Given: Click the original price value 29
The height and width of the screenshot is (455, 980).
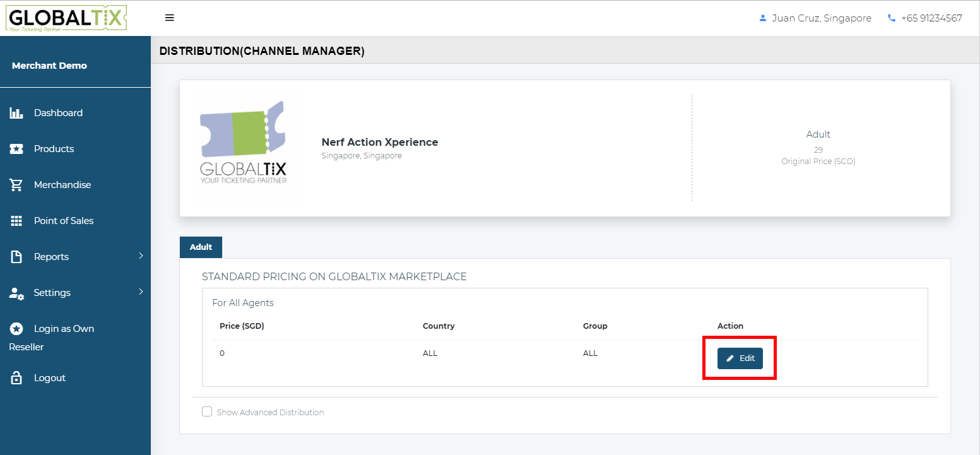Looking at the screenshot, I should click(x=818, y=150).
